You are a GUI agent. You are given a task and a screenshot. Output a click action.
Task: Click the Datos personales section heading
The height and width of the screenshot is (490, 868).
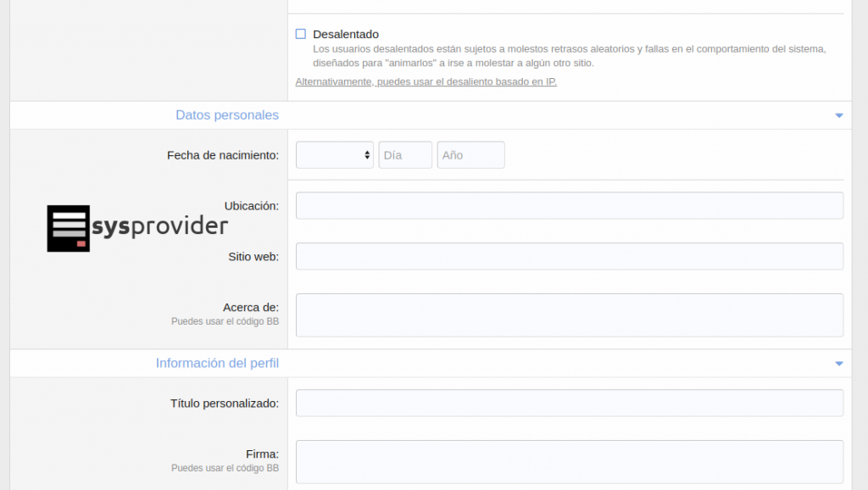[227, 115]
